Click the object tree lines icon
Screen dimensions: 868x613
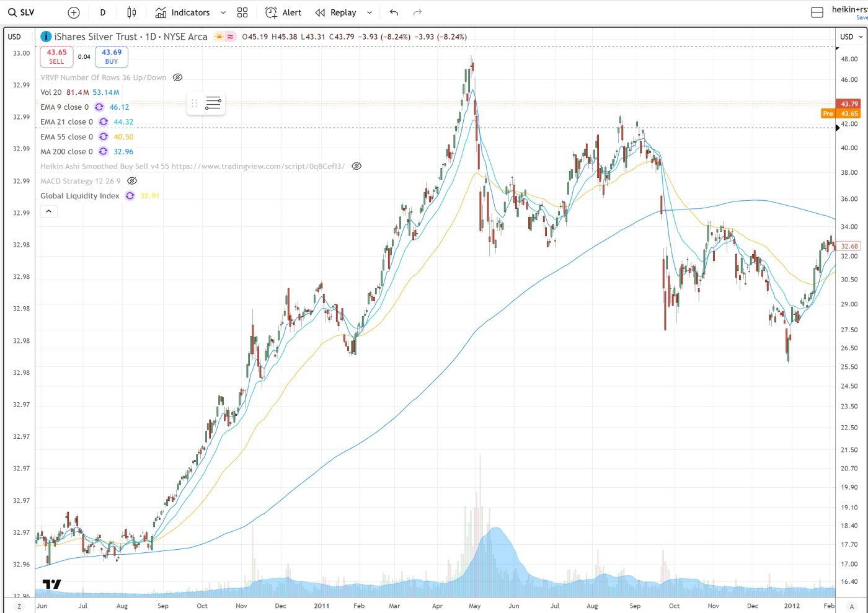(213, 103)
